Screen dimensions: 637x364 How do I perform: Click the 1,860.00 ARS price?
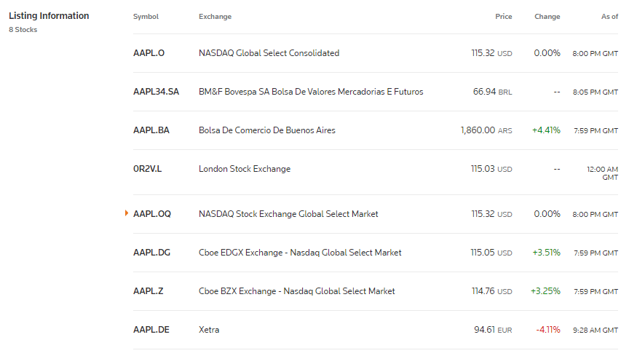tap(486, 130)
